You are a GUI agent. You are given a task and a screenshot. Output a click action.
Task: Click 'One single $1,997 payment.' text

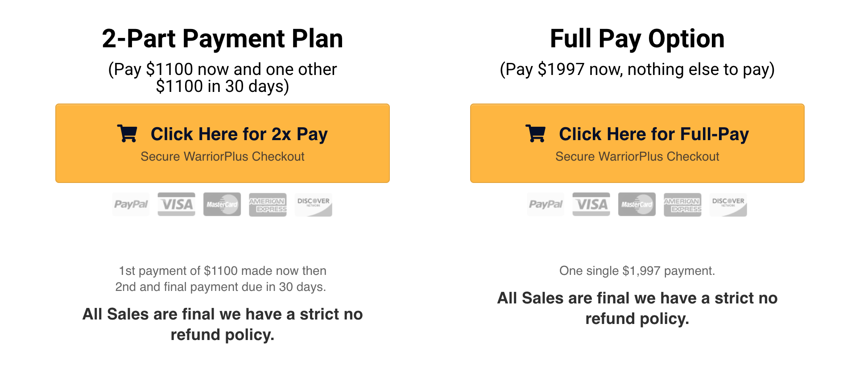pos(637,271)
